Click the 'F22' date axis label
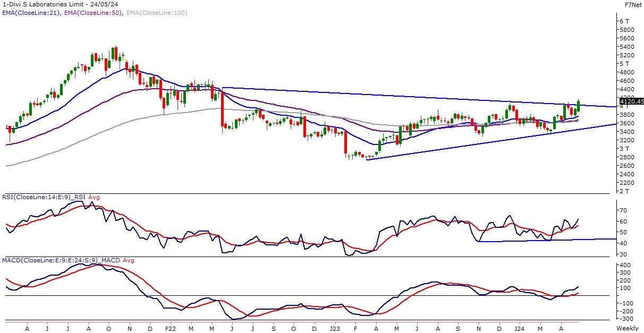644x333 pixels. (x=170, y=329)
